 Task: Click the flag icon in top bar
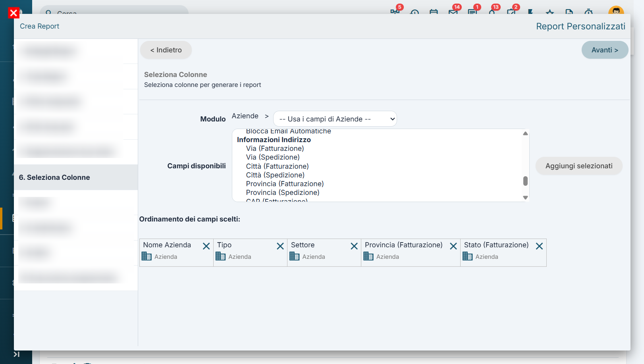coord(530,12)
